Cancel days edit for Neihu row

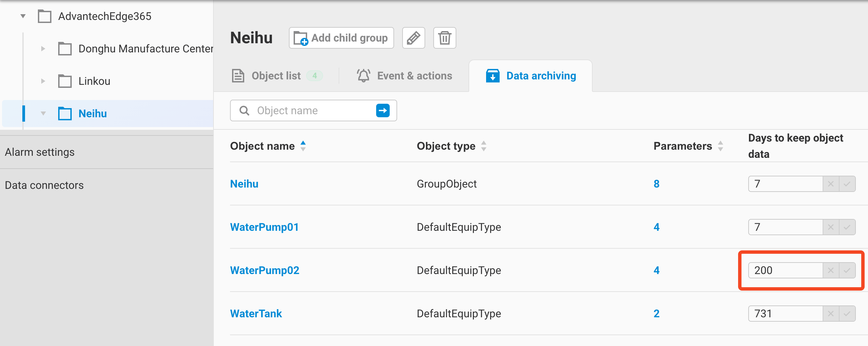click(831, 184)
